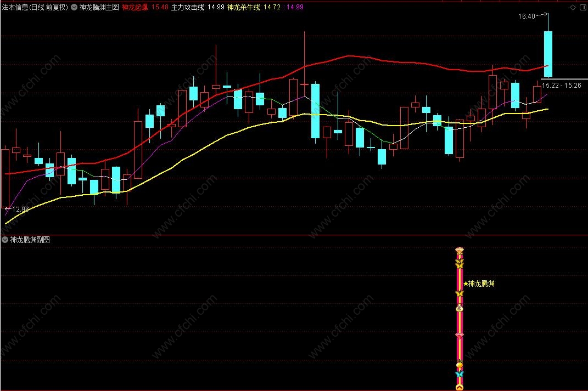Click the diamond icon at top right
Image resolution: width=588 pixels, height=391 pixels.
click(573, 7)
